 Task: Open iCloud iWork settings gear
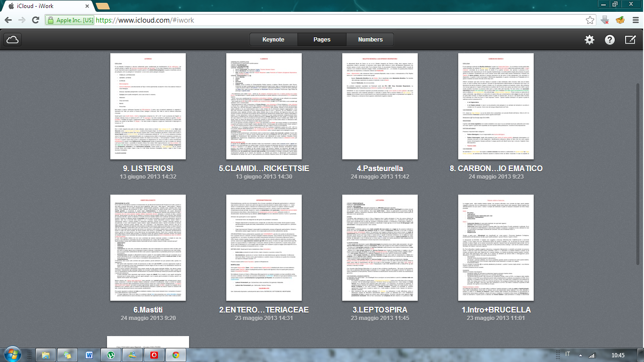[589, 40]
